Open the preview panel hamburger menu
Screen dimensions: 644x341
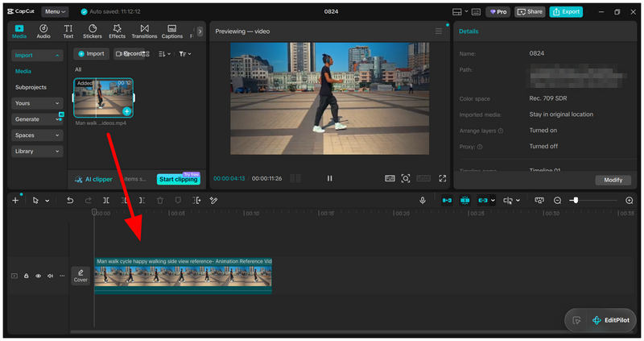tap(439, 31)
